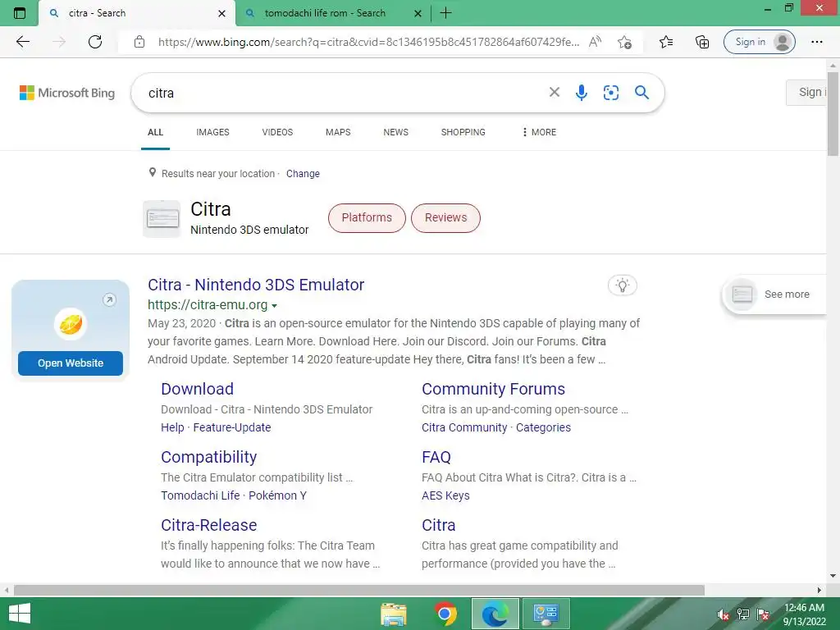Launch Google Chrome from taskbar
This screenshot has width=840, height=630.
[445, 614]
